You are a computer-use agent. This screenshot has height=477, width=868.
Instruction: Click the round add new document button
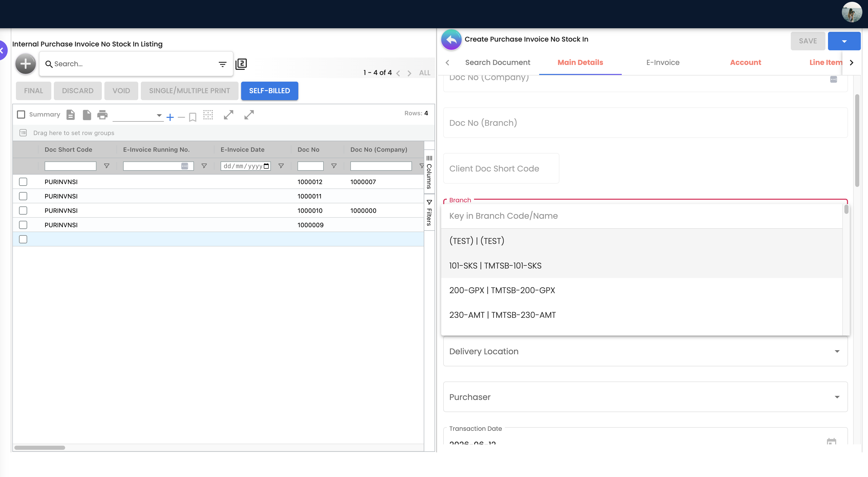[26, 64]
